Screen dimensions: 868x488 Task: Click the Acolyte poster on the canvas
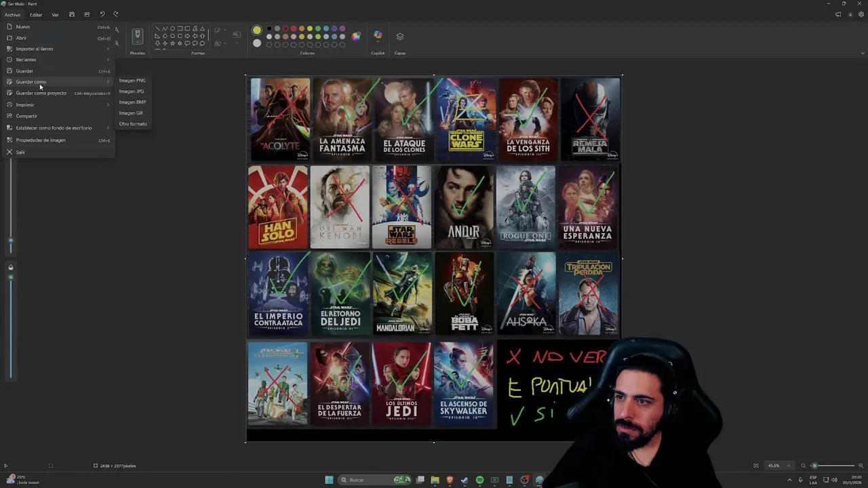point(280,119)
